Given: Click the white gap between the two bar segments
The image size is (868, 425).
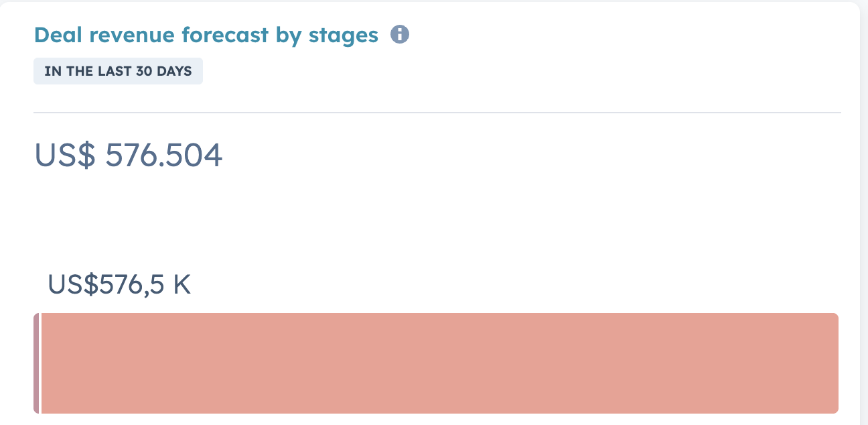Looking at the screenshot, I should click(40, 363).
